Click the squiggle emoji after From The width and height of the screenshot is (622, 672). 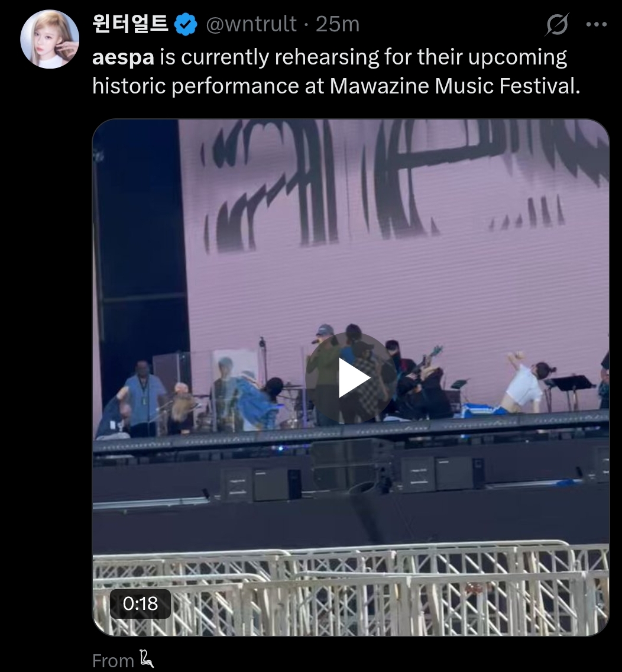click(147, 659)
